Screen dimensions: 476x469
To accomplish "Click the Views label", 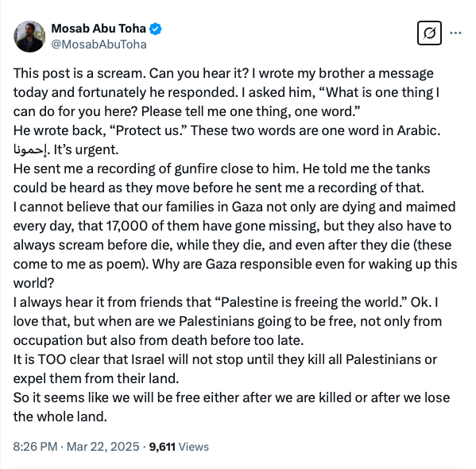I will (x=194, y=447).
